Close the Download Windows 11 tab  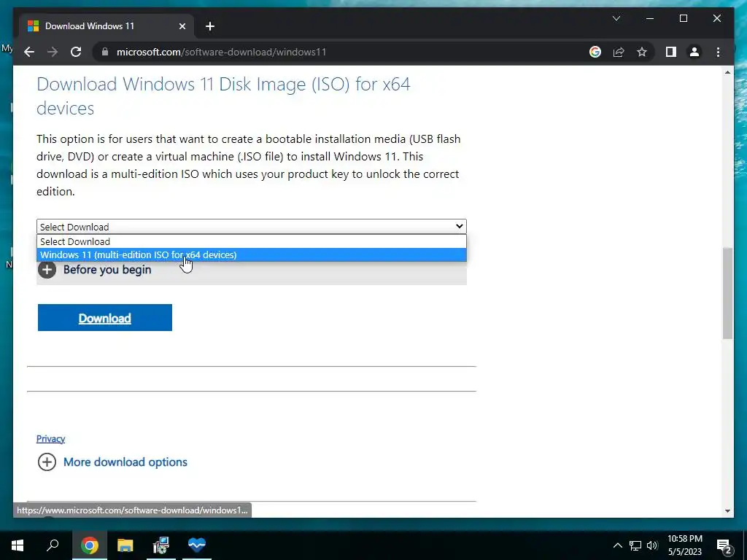tap(182, 26)
